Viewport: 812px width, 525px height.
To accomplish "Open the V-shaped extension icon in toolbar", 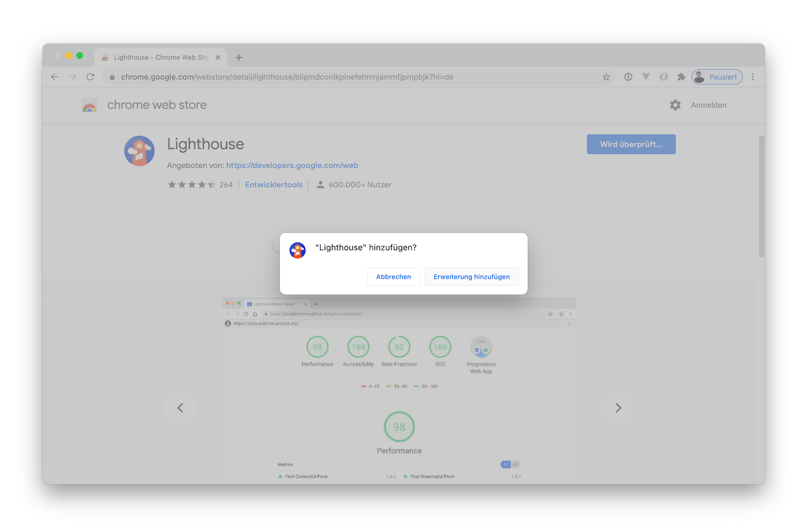I will pos(646,77).
